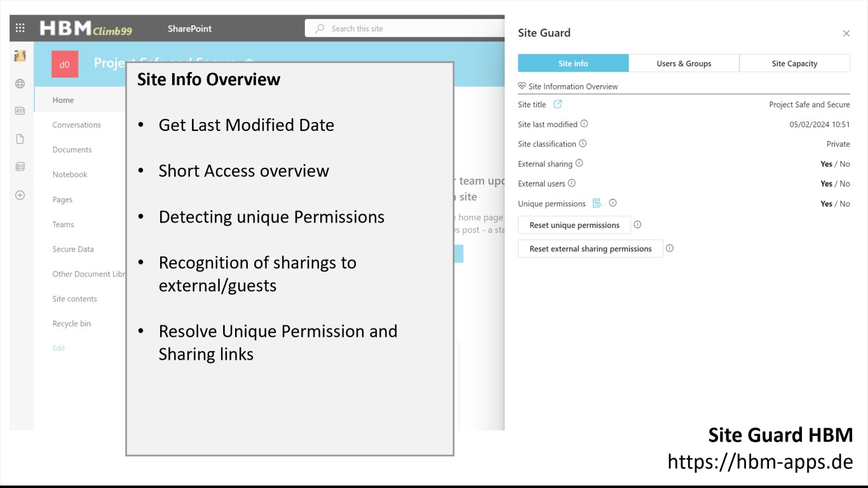Click info icon next to External users
The height and width of the screenshot is (488, 868).
click(x=571, y=183)
